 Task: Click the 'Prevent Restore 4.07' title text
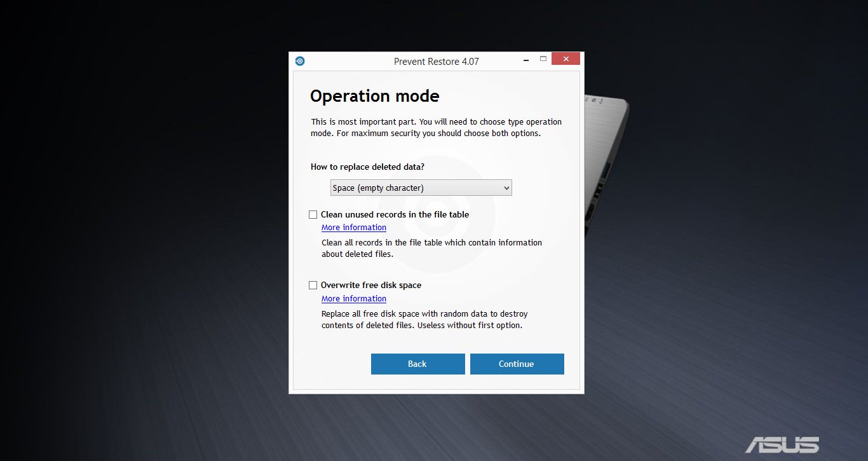[437, 62]
